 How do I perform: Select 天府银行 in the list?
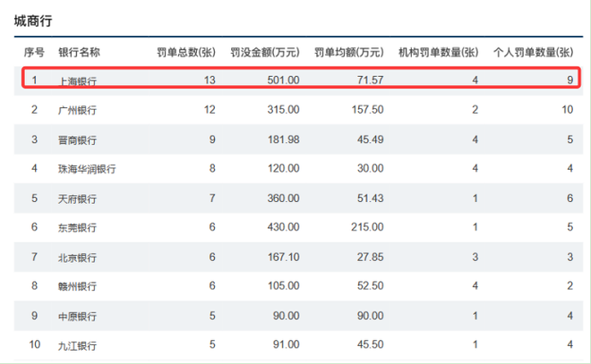[77, 199]
